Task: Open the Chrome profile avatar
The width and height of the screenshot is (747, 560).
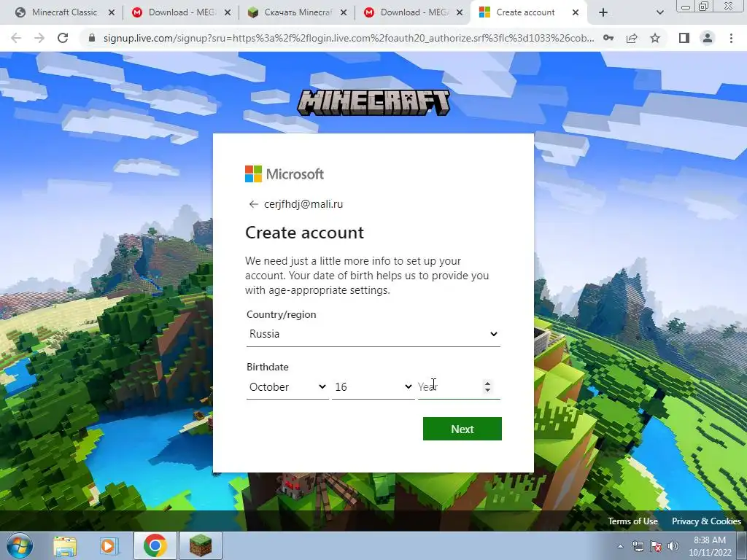Action: [x=708, y=38]
